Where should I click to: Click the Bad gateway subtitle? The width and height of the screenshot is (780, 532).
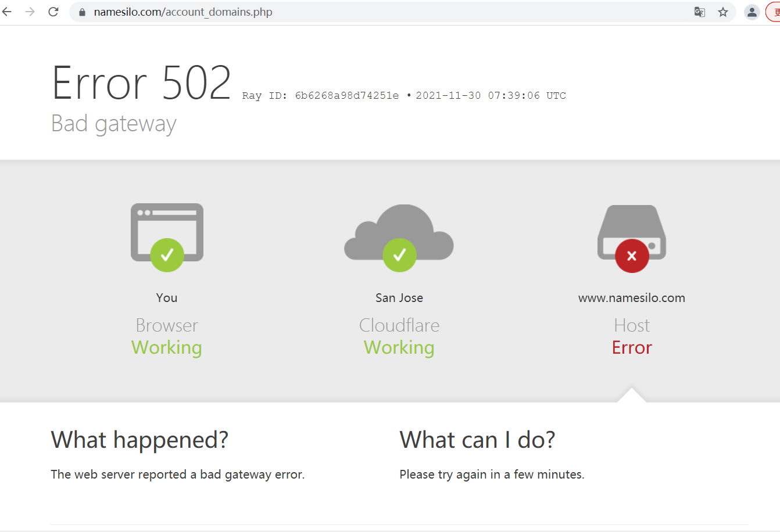(114, 124)
